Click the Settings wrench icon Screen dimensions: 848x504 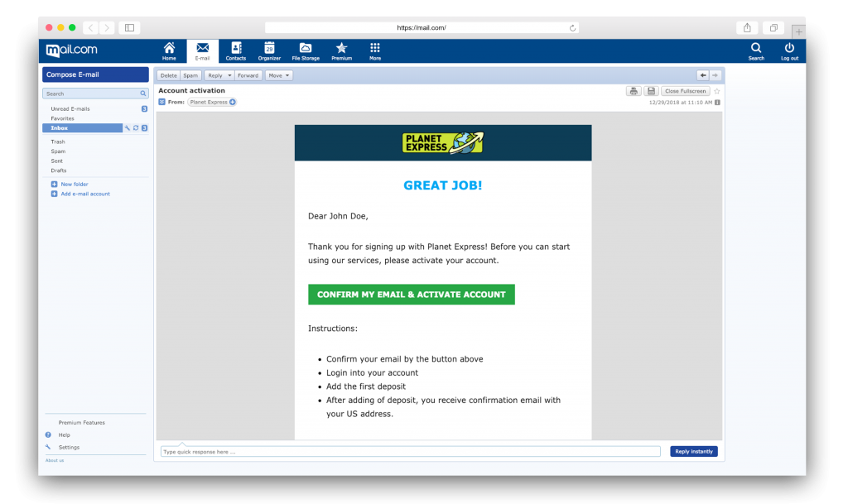(48, 447)
